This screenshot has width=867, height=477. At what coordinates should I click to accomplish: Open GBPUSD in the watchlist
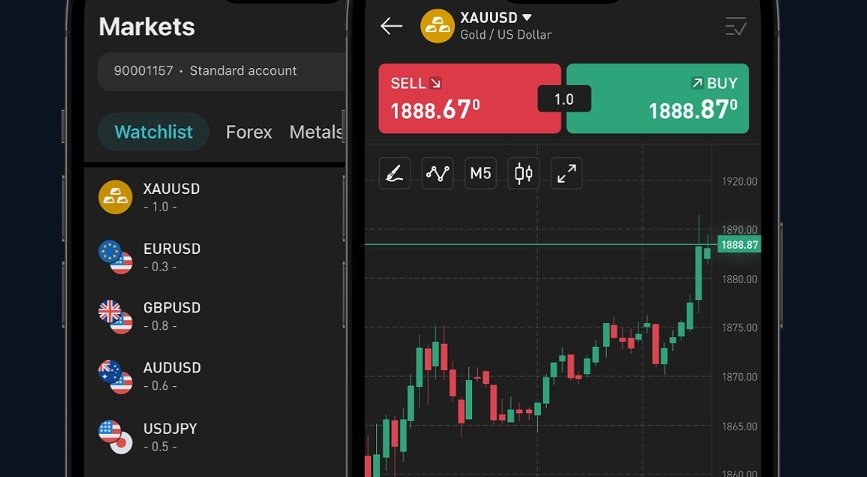[221, 317]
